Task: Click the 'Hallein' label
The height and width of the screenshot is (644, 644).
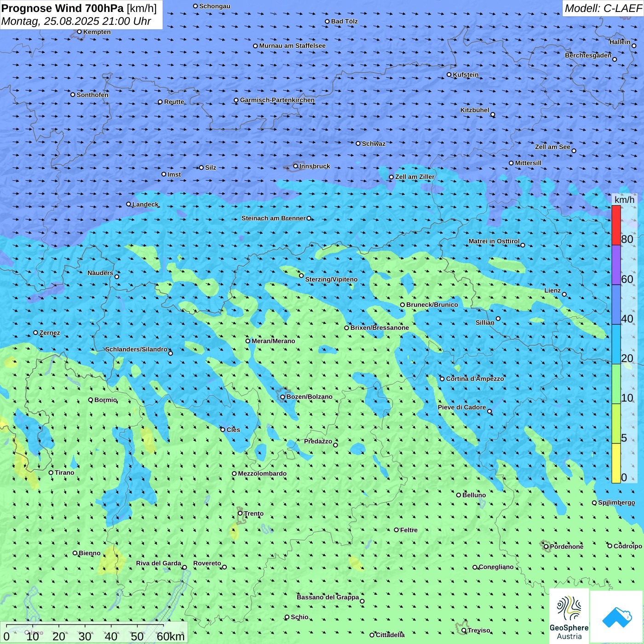Action: click(620, 42)
